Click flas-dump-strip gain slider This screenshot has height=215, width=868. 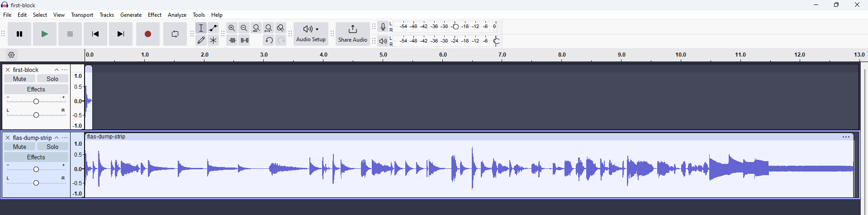click(36, 169)
